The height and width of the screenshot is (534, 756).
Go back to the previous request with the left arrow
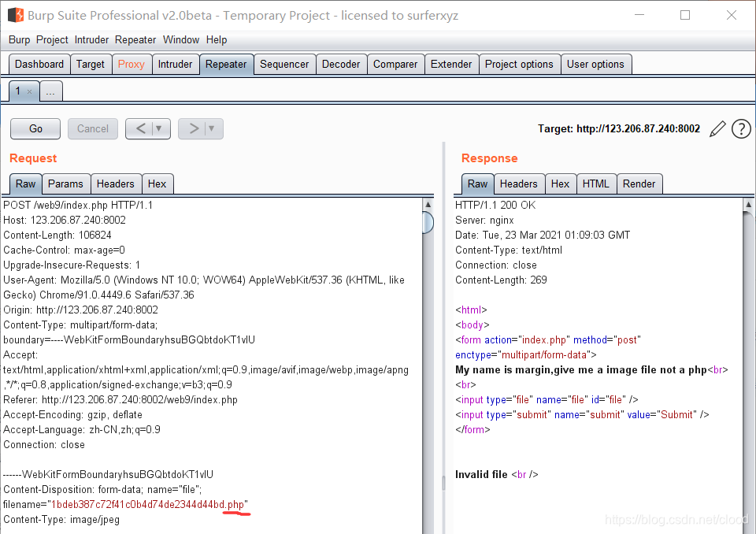(140, 128)
